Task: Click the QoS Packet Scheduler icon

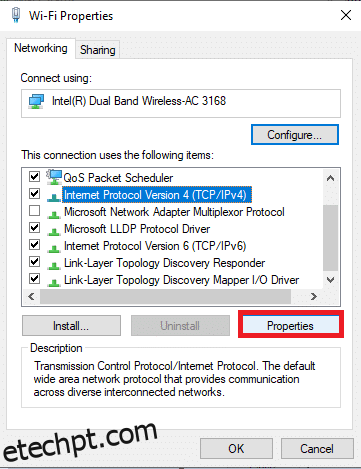Action: click(x=54, y=177)
